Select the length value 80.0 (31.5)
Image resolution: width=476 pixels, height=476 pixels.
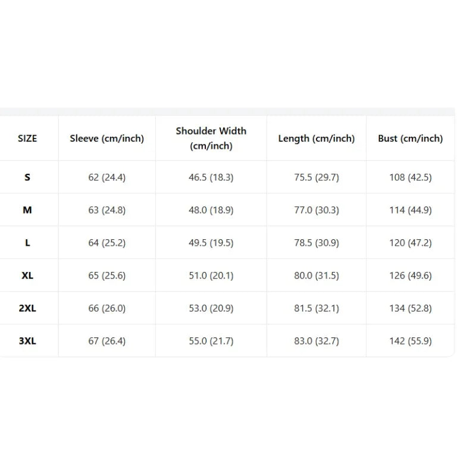pos(317,275)
